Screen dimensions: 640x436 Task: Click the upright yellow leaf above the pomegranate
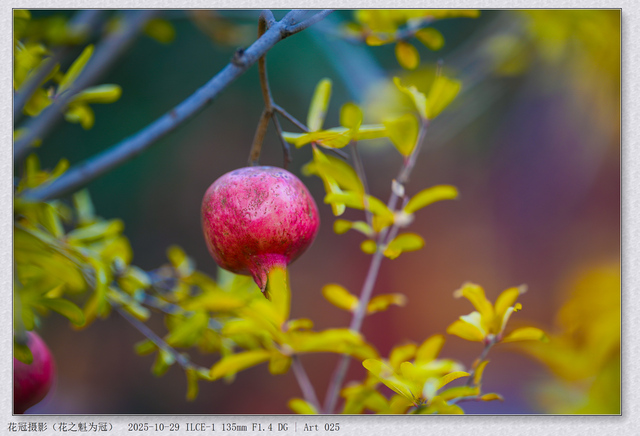click(x=319, y=105)
